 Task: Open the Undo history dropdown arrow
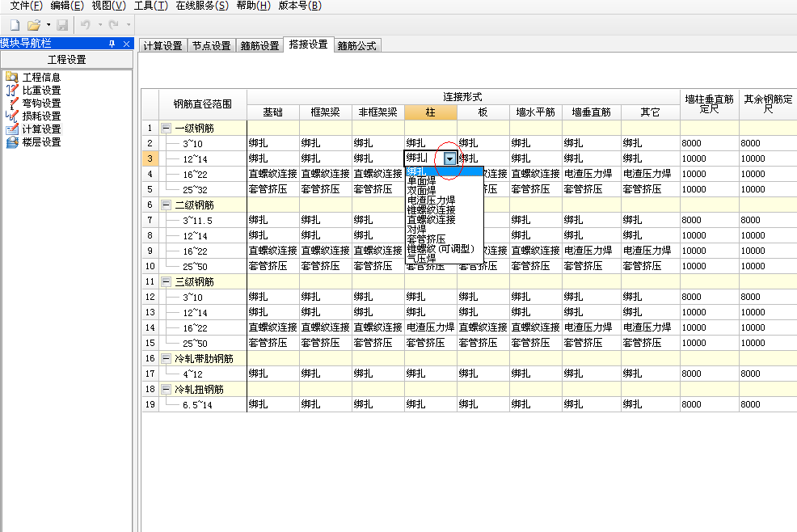pyautogui.click(x=100, y=24)
